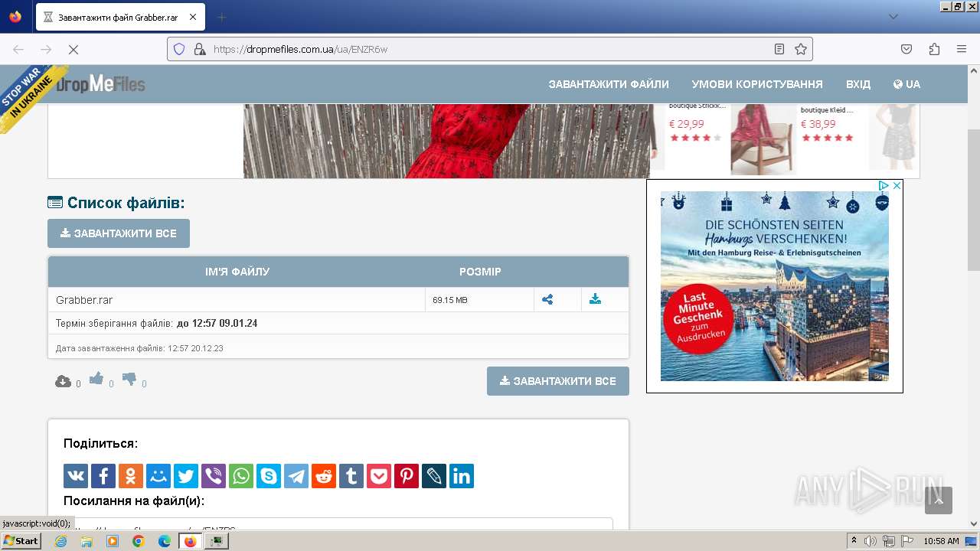Open УМОВИ КОРИСТУВАННЯ nav item
980x551 pixels.
click(757, 84)
